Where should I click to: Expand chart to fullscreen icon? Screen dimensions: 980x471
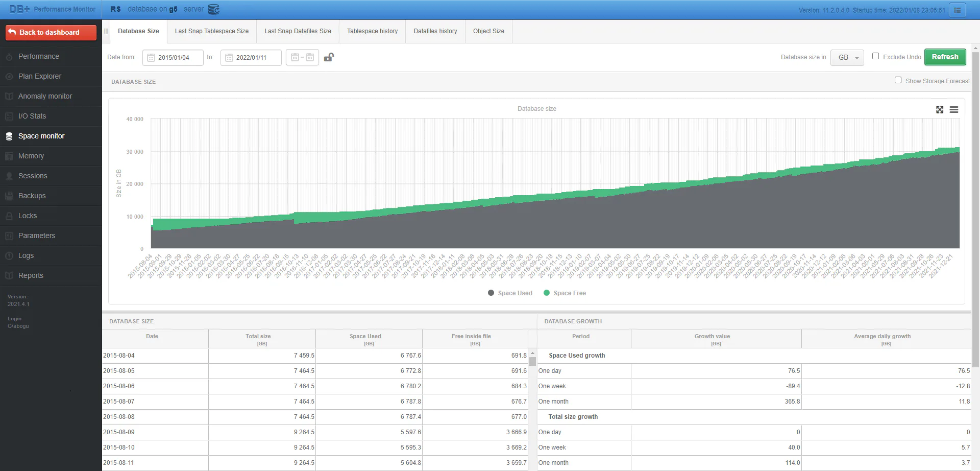[x=940, y=109]
